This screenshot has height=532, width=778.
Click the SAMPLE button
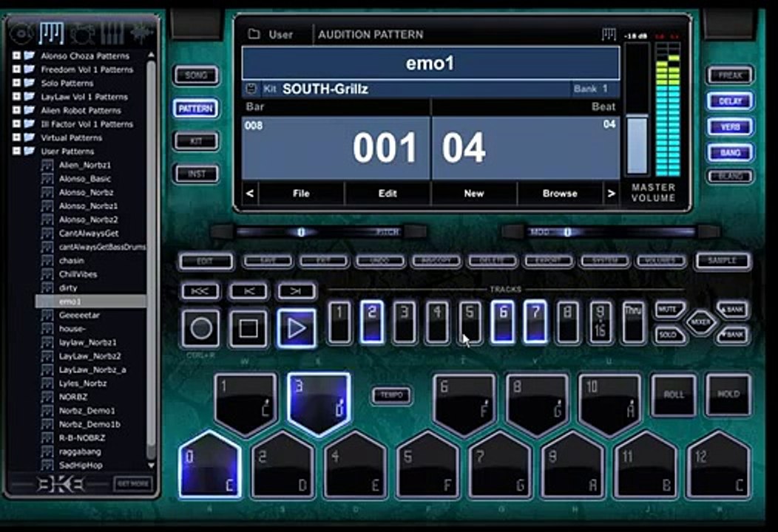point(723,261)
